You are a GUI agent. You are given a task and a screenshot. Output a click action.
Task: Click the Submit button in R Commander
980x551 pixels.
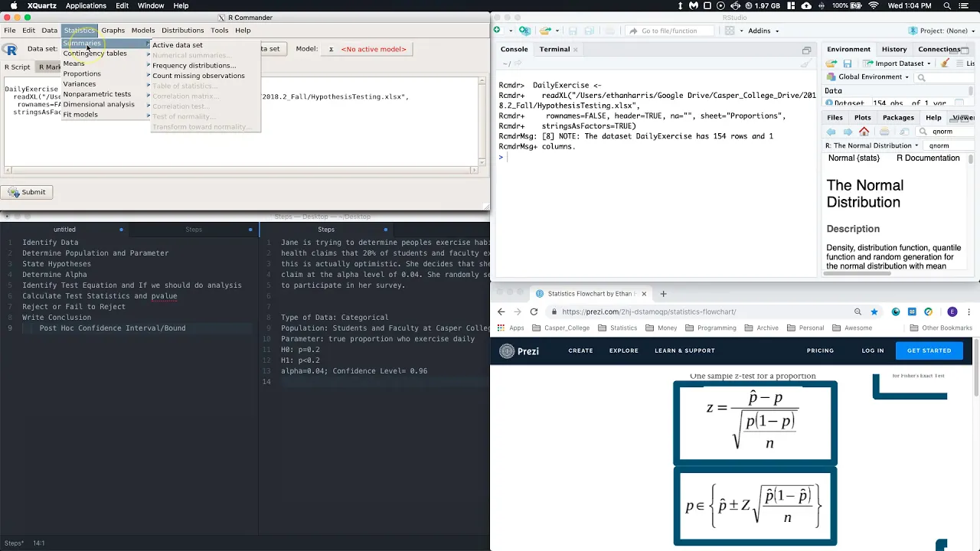(x=28, y=192)
